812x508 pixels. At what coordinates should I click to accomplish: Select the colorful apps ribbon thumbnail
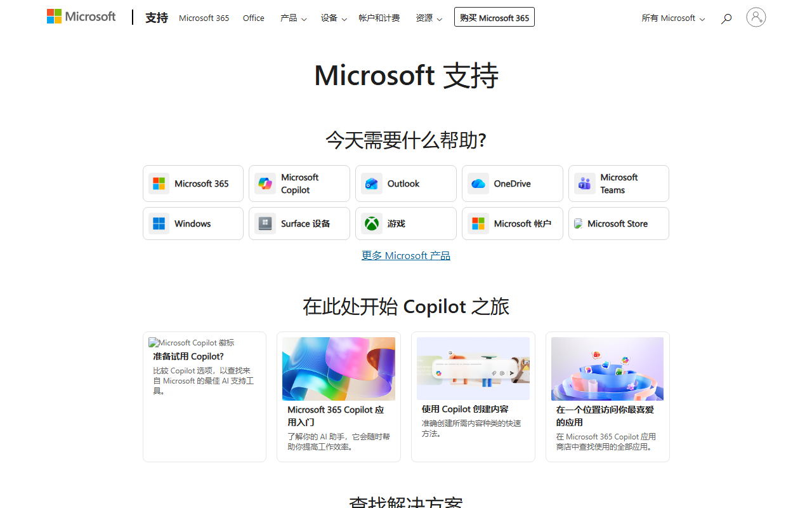608,369
